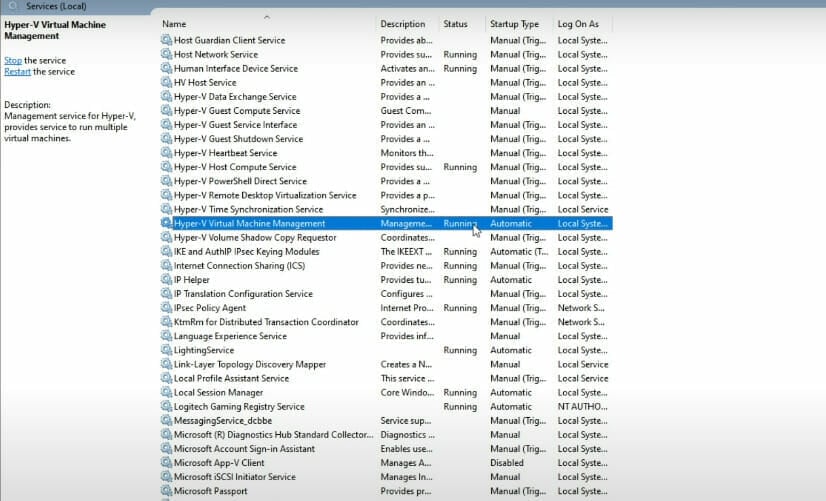
Task: Sort by the Name column header
Action: (174, 24)
